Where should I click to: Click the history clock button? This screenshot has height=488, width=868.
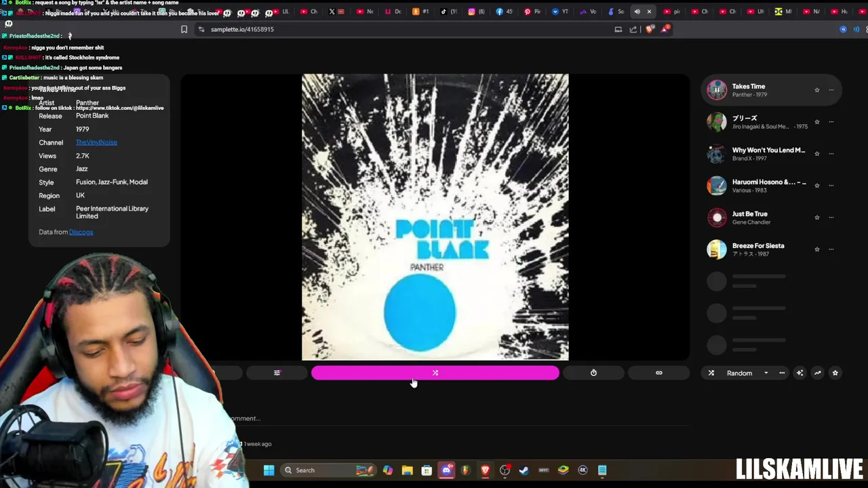[593, 373]
